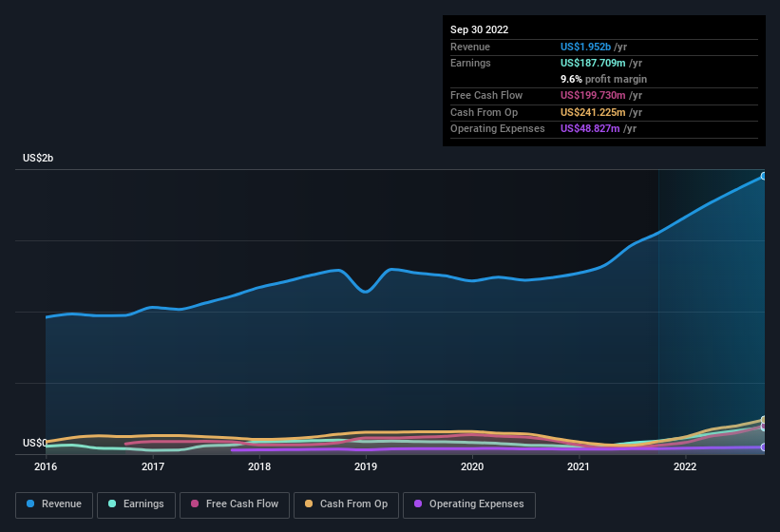Select the 2022 x-axis label
780x532 pixels.
(685, 466)
